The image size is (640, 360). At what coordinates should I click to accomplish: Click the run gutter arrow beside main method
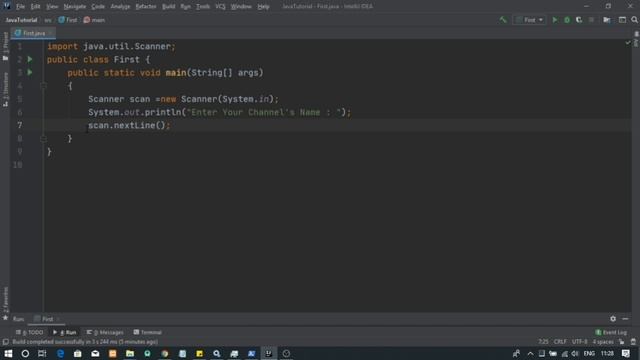(x=30, y=72)
